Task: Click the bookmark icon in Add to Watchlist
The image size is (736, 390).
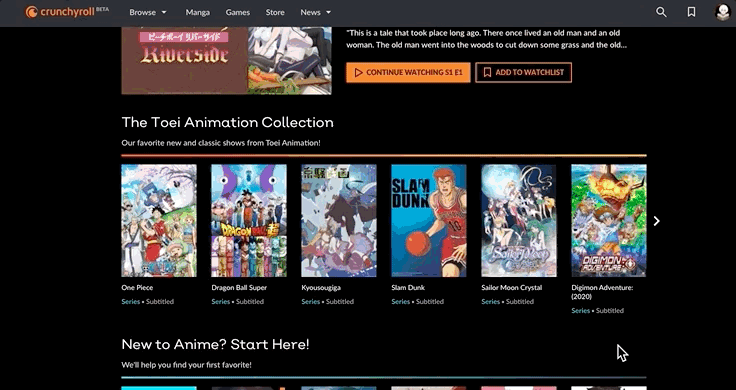Action: click(x=487, y=73)
